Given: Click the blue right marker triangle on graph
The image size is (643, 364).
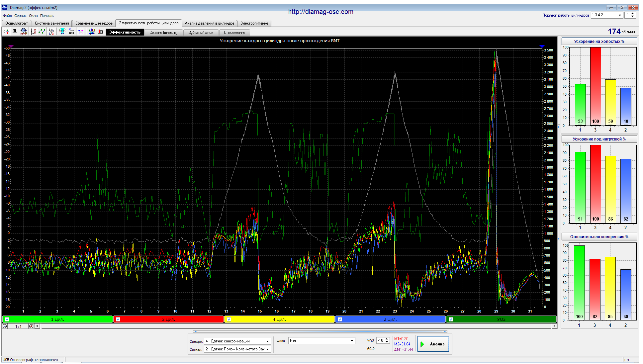Looking at the screenshot, I should pyautogui.click(x=542, y=46).
